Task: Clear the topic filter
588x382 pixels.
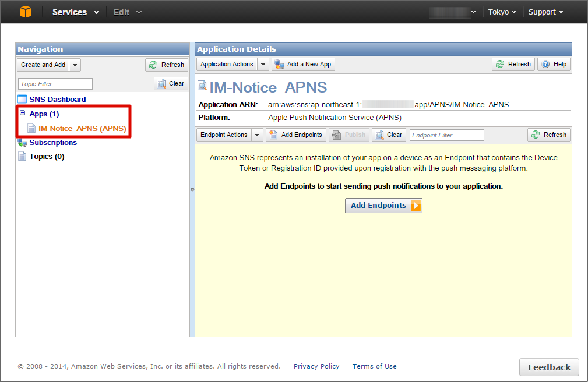Action: [171, 84]
